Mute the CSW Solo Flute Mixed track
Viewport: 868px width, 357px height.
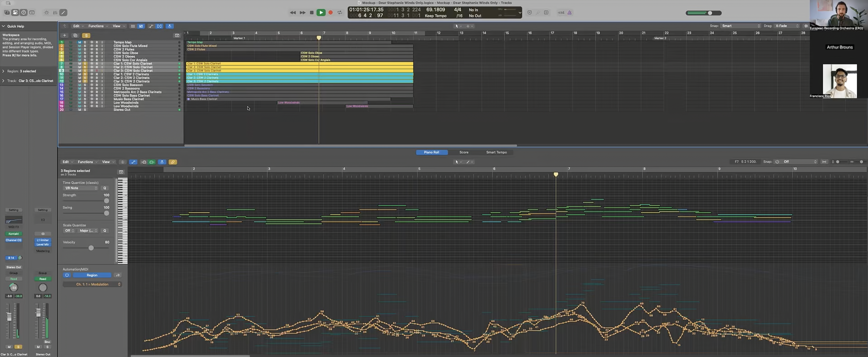[80, 46]
